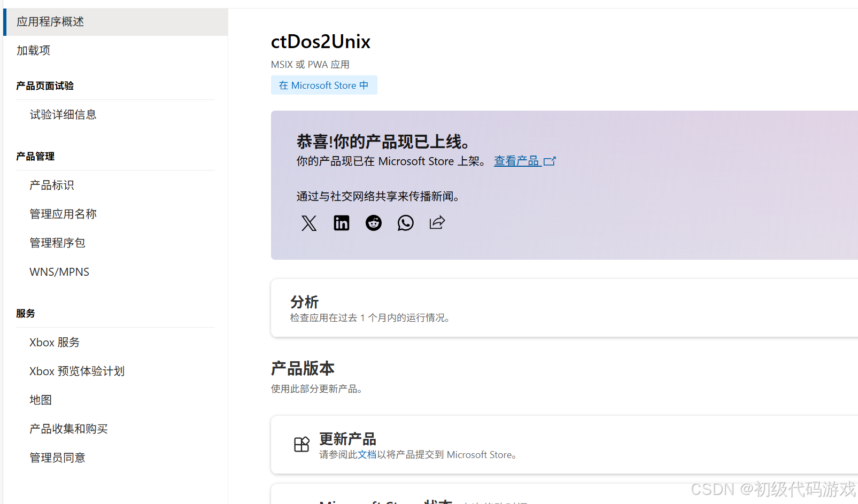Click text 检查应用在过去 1 个月内的运行情况
858x504 pixels.
pos(370,317)
